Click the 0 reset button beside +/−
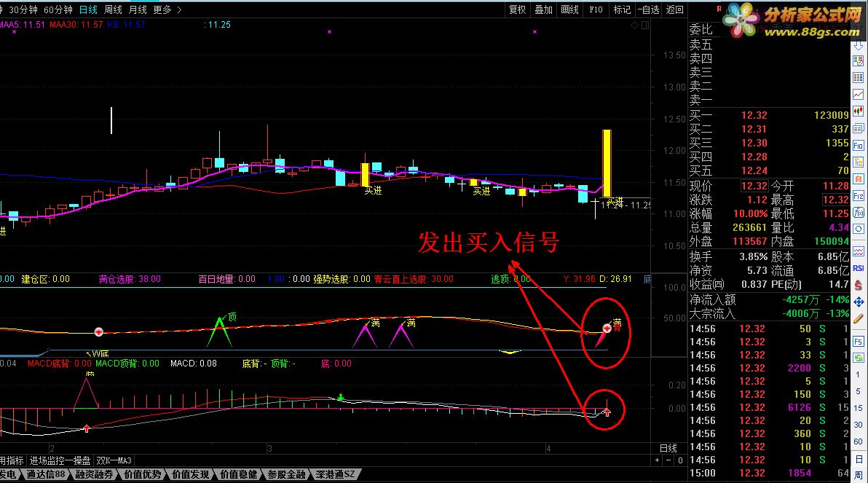This screenshot has width=868, height=483. pos(680,460)
